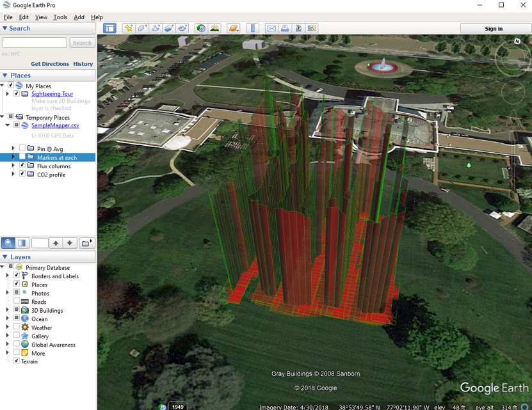This screenshot has width=532, height=410.
Task: Click into the search input field
Action: pyautogui.click(x=35, y=43)
